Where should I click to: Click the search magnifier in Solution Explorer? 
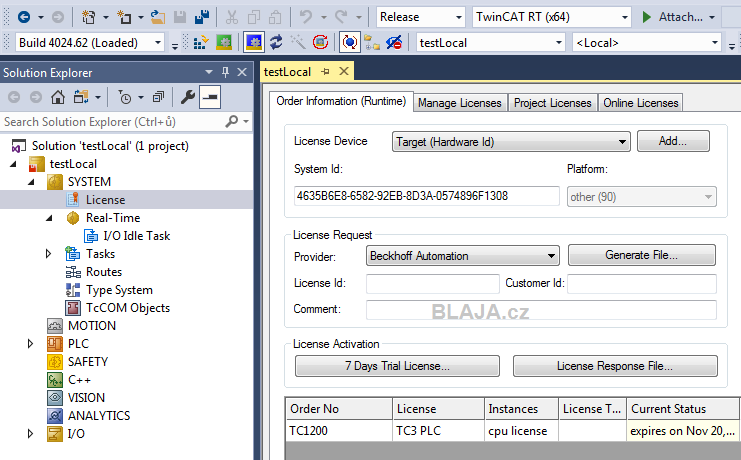coord(232,122)
